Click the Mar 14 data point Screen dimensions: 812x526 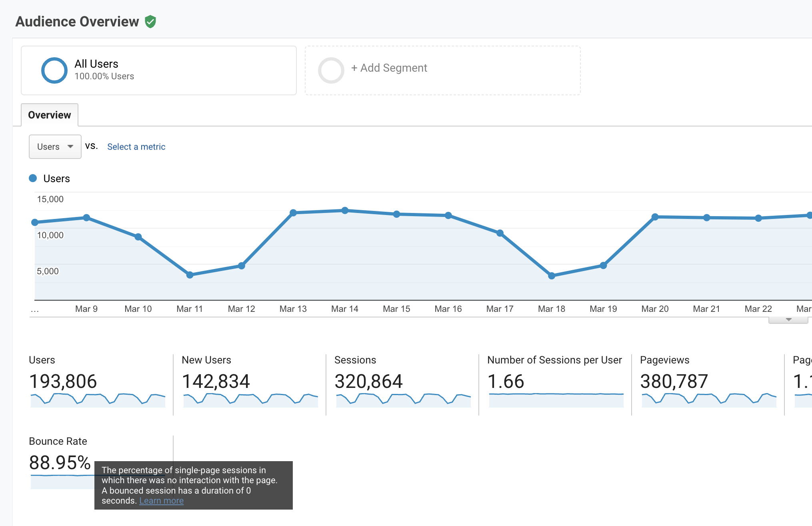[x=345, y=211]
